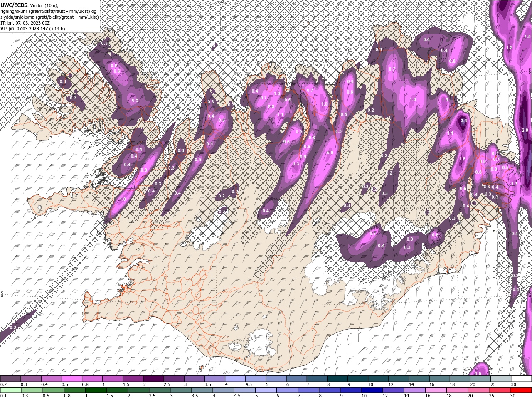Image resolution: width=532 pixels, height=399 pixels.
Task: Click the rain legend swatch between 7 and 8
Action: 308,390
